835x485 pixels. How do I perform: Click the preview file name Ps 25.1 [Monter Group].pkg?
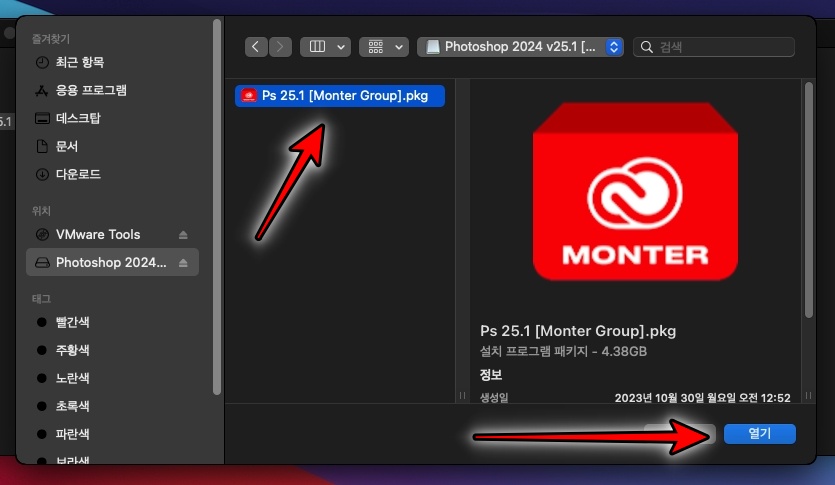coord(578,331)
